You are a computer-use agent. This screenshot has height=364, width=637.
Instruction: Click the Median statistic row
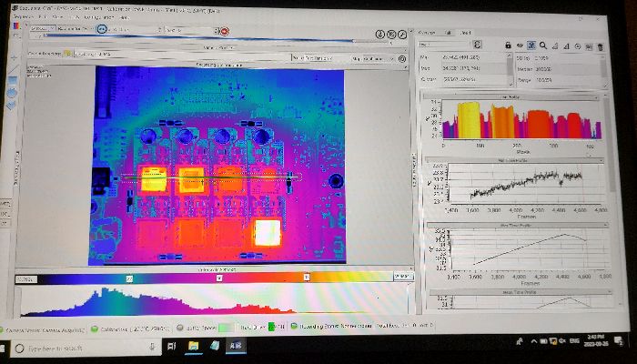(x=558, y=69)
